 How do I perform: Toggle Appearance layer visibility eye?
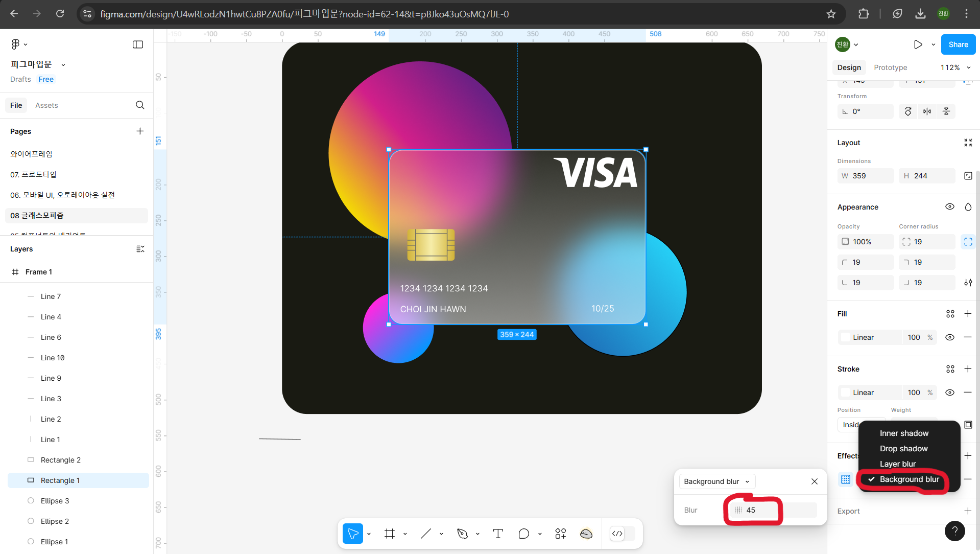[950, 207]
